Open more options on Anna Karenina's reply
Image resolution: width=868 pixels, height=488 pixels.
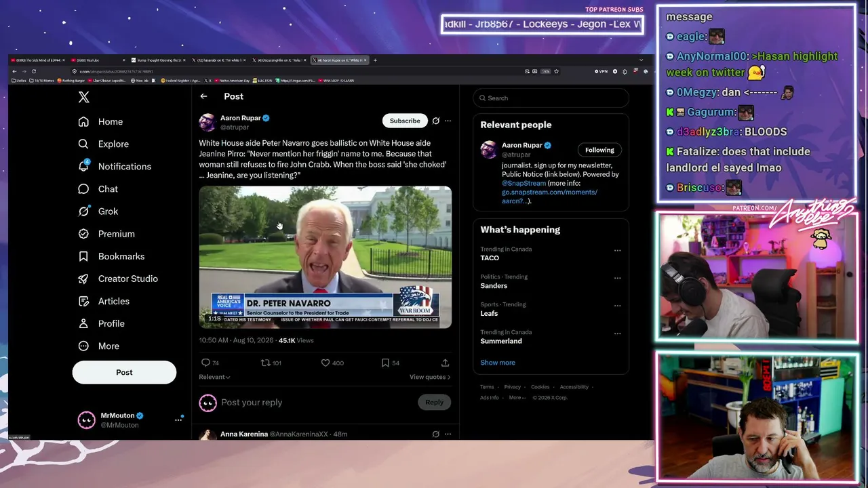click(448, 434)
